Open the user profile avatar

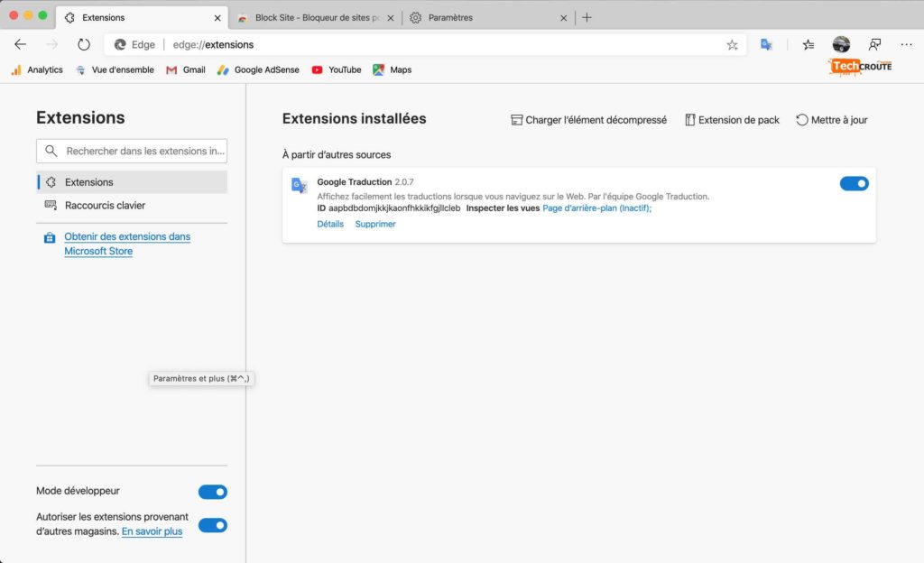842,44
